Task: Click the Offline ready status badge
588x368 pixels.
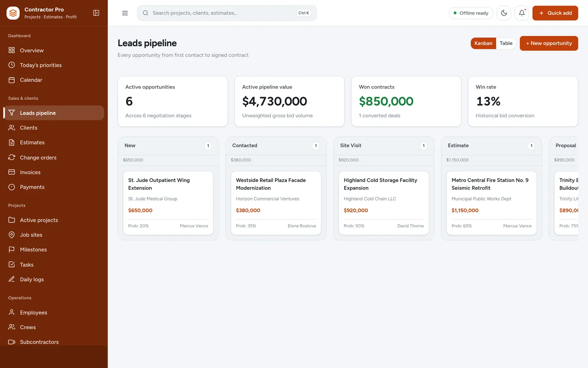Action: click(471, 13)
